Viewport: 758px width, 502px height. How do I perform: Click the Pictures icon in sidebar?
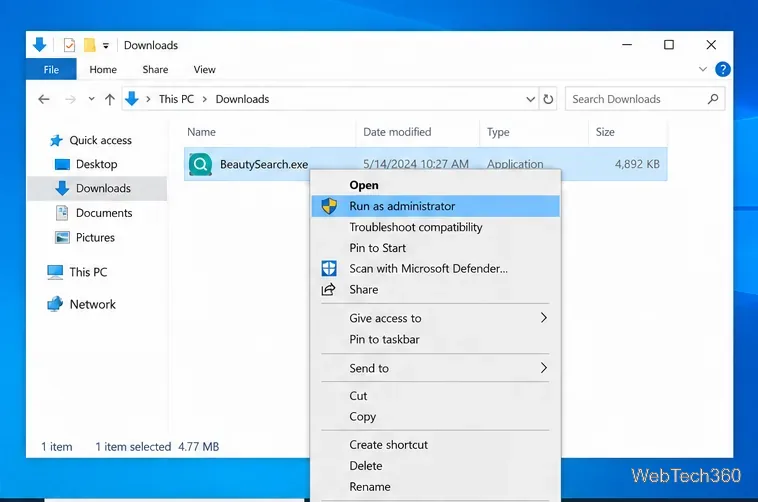(62, 237)
